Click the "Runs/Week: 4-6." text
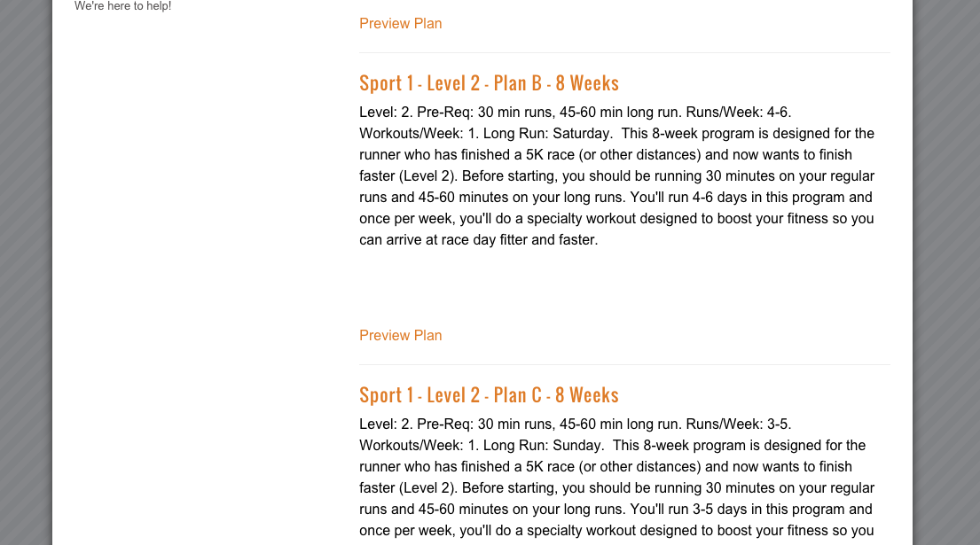Screen dimensions: 980x545 click(739, 113)
